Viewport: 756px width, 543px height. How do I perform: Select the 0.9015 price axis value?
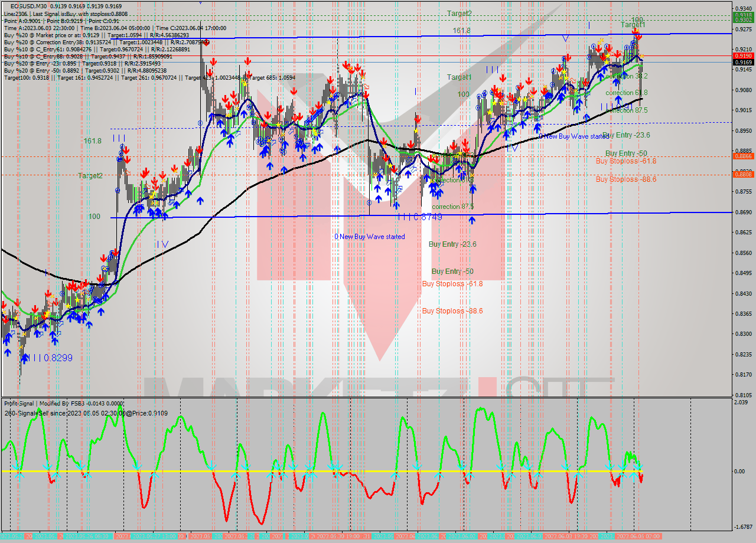click(x=742, y=110)
